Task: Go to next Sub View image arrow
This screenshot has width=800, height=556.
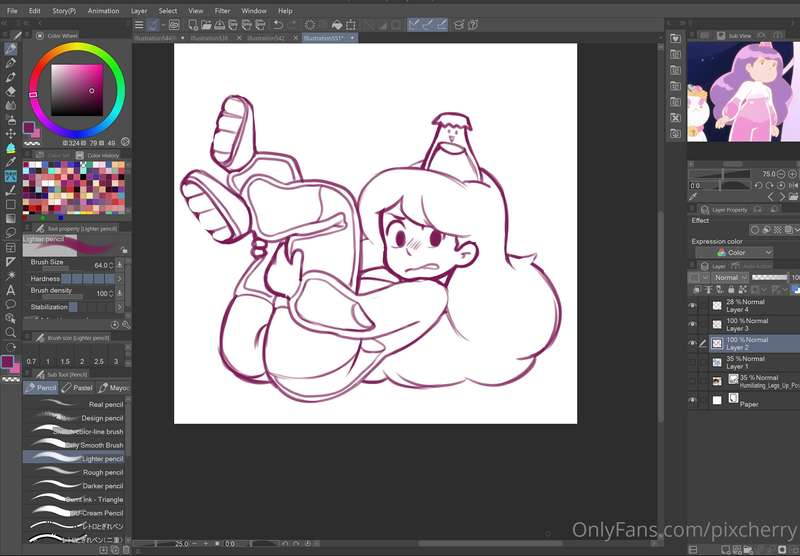Action: [782, 197]
